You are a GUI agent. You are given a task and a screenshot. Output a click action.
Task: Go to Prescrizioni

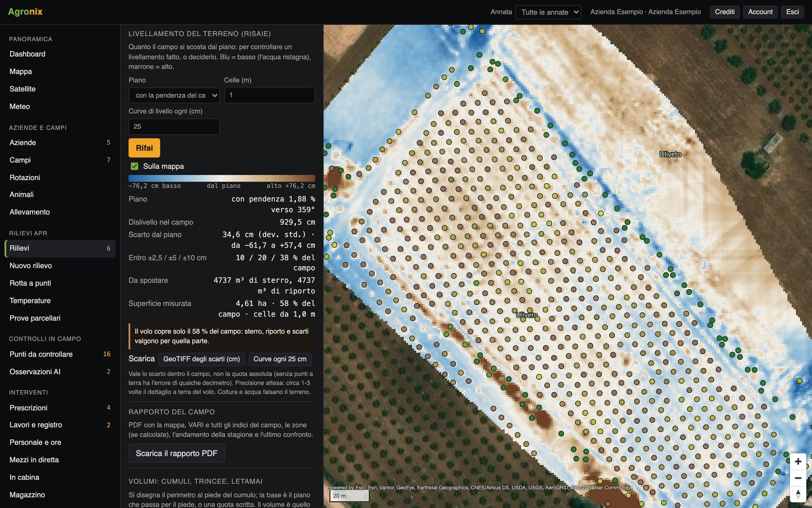[x=60, y=408]
